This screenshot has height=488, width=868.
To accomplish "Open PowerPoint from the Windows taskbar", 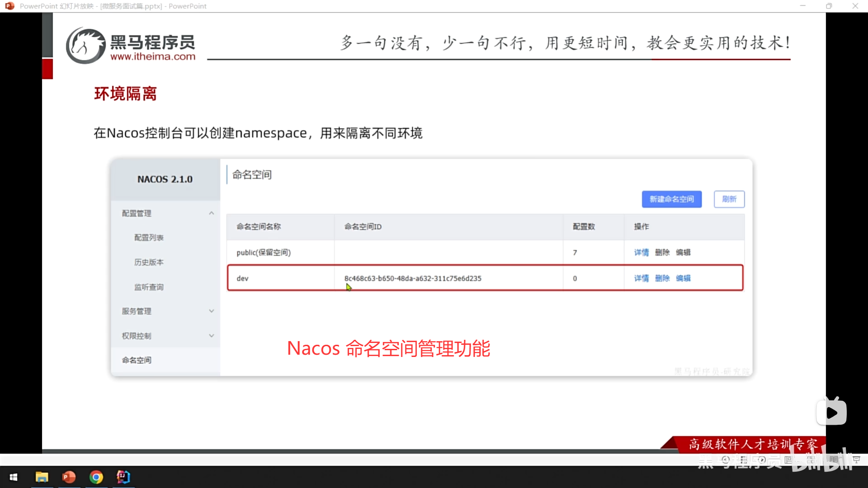I will 69,477.
